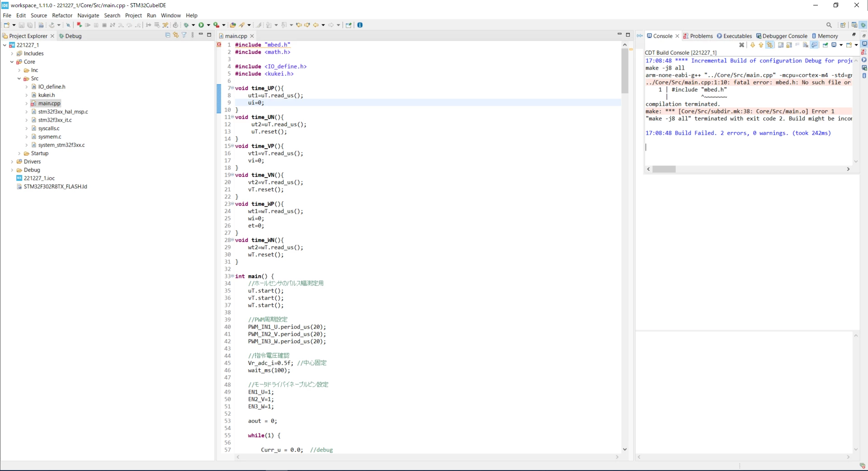
Task: Click the Remove Launch gray X in Console toolbar
Action: (741, 45)
